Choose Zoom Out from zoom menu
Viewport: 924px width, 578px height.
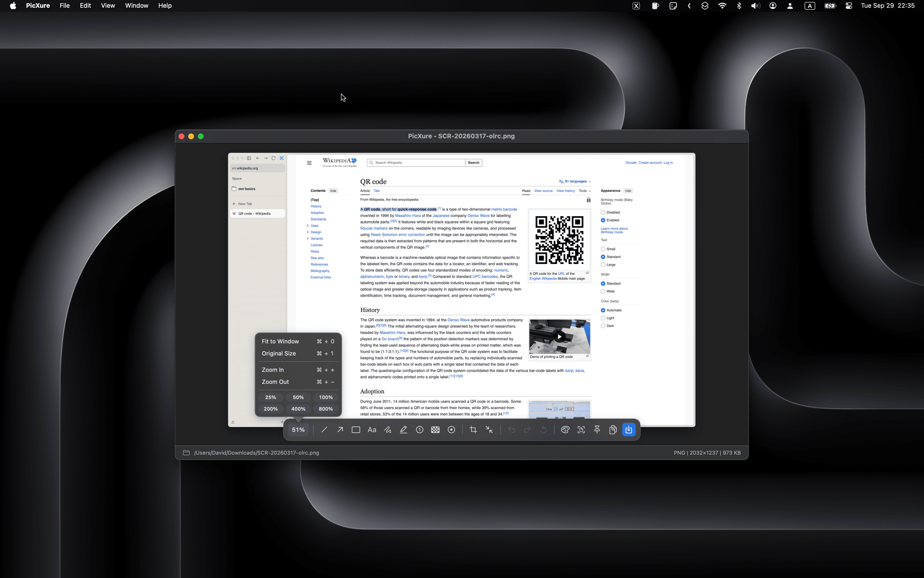click(298, 382)
